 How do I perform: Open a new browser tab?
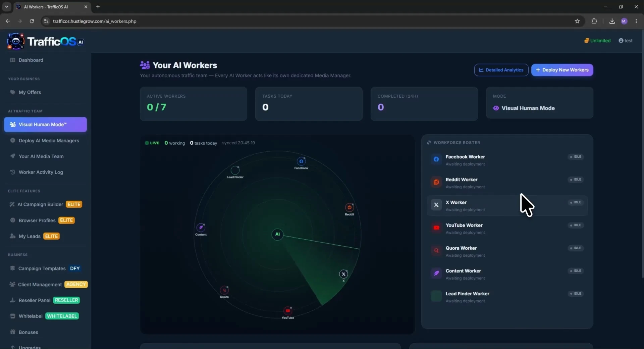pyautogui.click(x=98, y=7)
